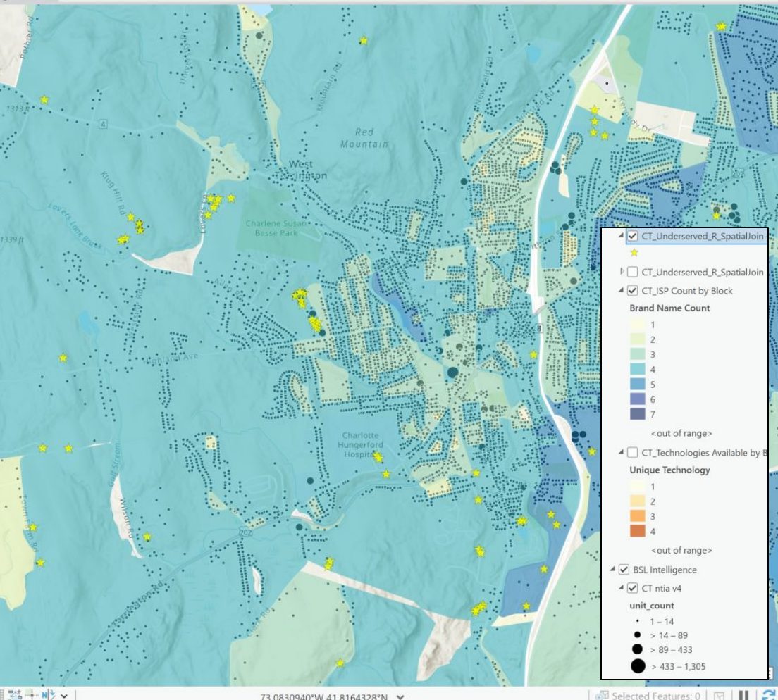Uncheck CT ntia v4 layer

[633, 588]
